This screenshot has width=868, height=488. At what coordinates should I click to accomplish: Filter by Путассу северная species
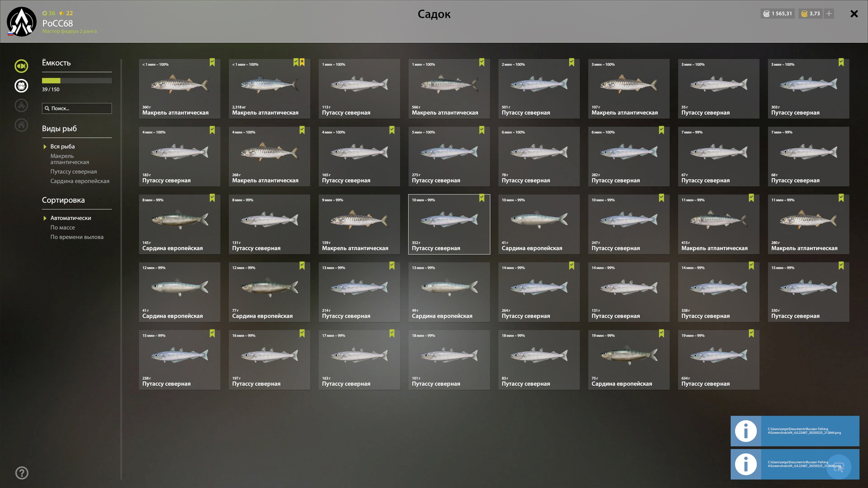[74, 171]
